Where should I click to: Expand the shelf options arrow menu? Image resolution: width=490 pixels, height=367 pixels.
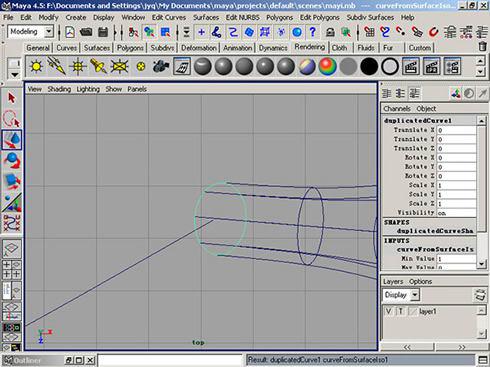pyautogui.click(x=14, y=75)
